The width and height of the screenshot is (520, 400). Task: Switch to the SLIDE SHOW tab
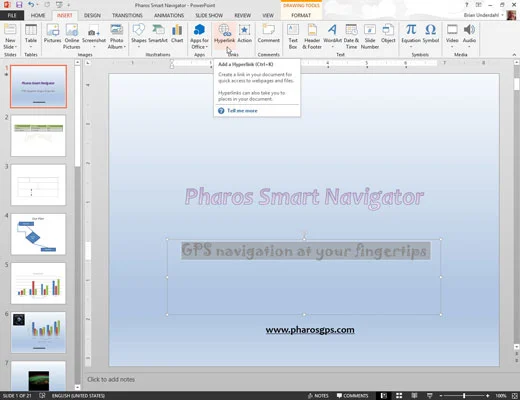[209, 15]
